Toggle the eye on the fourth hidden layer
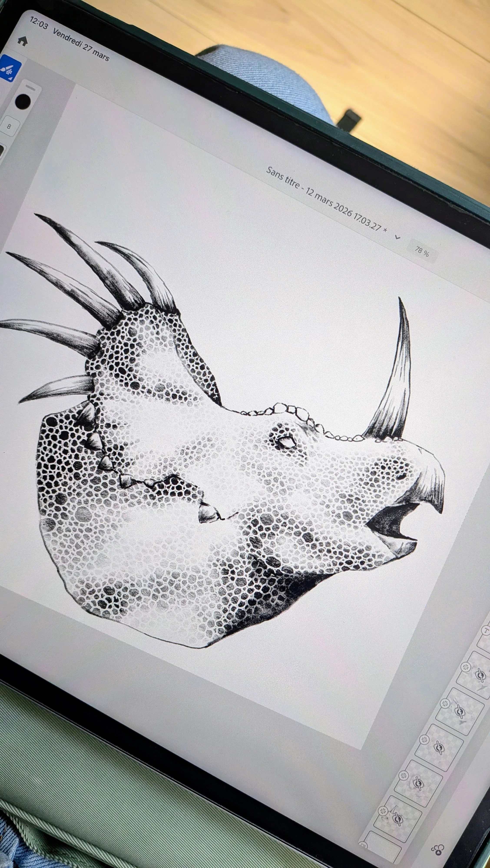490x868 pixels. (x=418, y=783)
